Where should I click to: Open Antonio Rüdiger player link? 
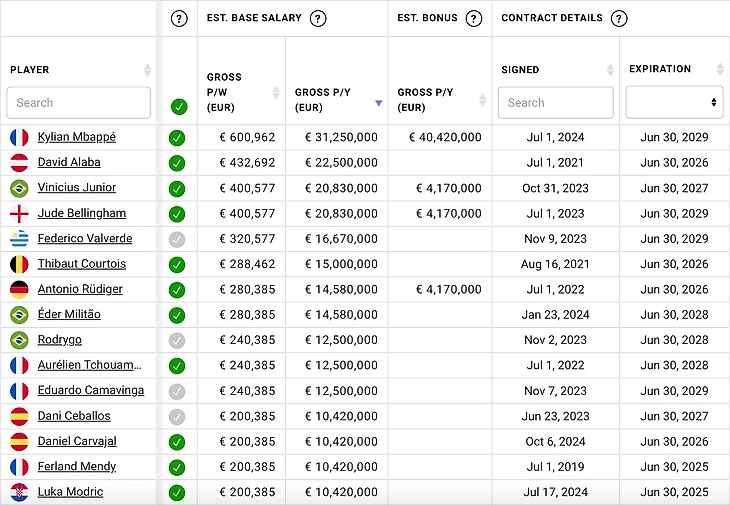[80, 289]
